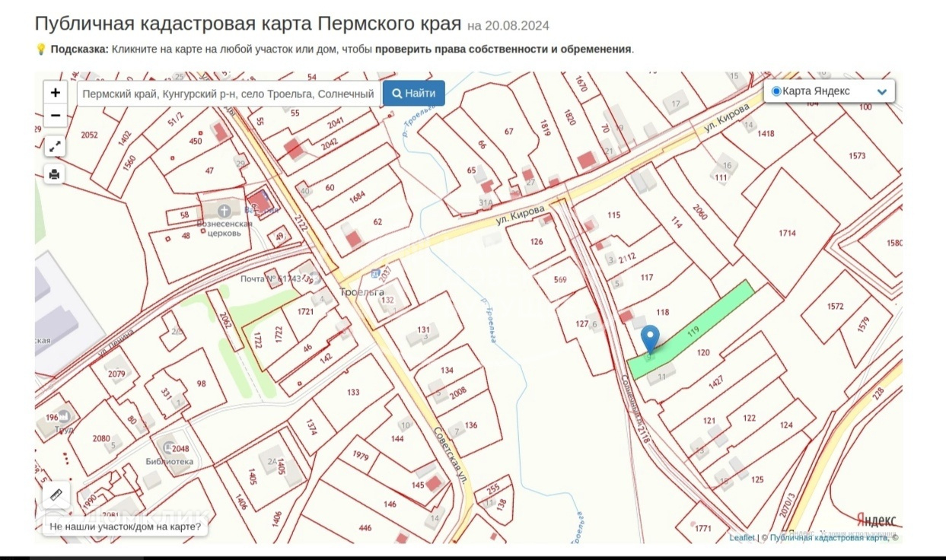Select parcel 1427 on the map
The height and width of the screenshot is (560, 946).
click(x=716, y=383)
